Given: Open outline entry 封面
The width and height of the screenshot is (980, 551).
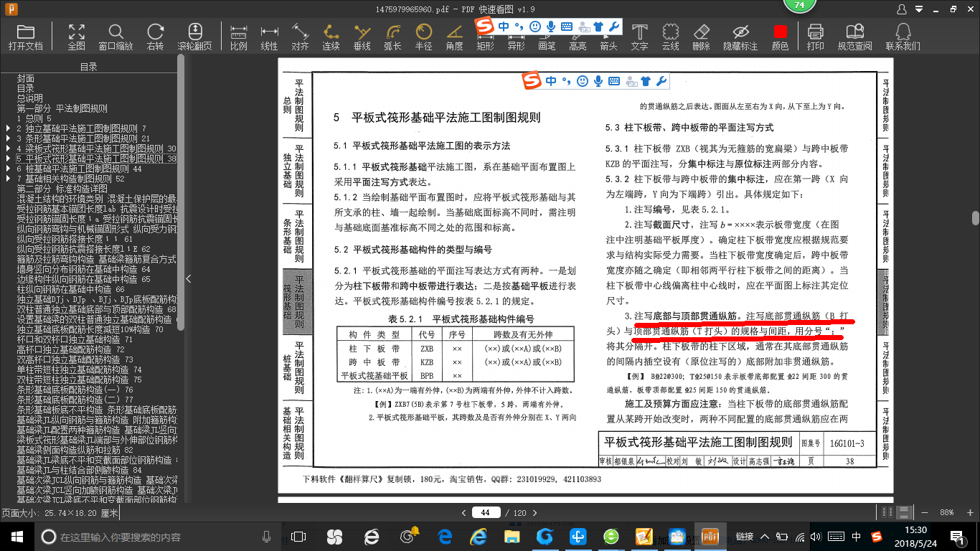Looking at the screenshot, I should pos(26,78).
